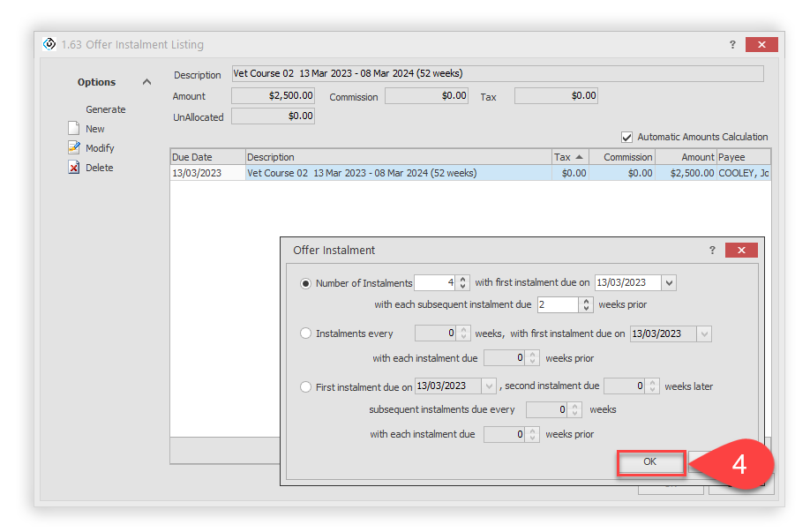Adjust the subsequent instalment weeks prior spinner
This screenshot has height=532, width=810.
pyautogui.click(x=586, y=304)
